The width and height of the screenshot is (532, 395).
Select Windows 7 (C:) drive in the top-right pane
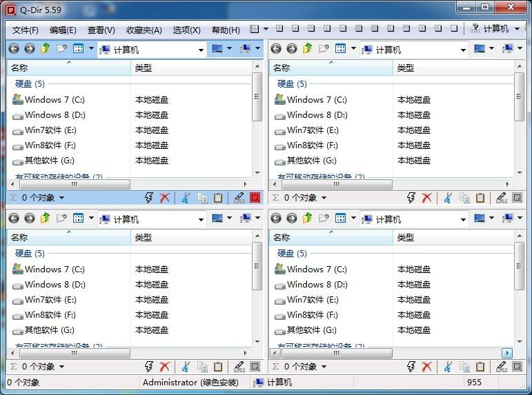pyautogui.click(x=316, y=100)
